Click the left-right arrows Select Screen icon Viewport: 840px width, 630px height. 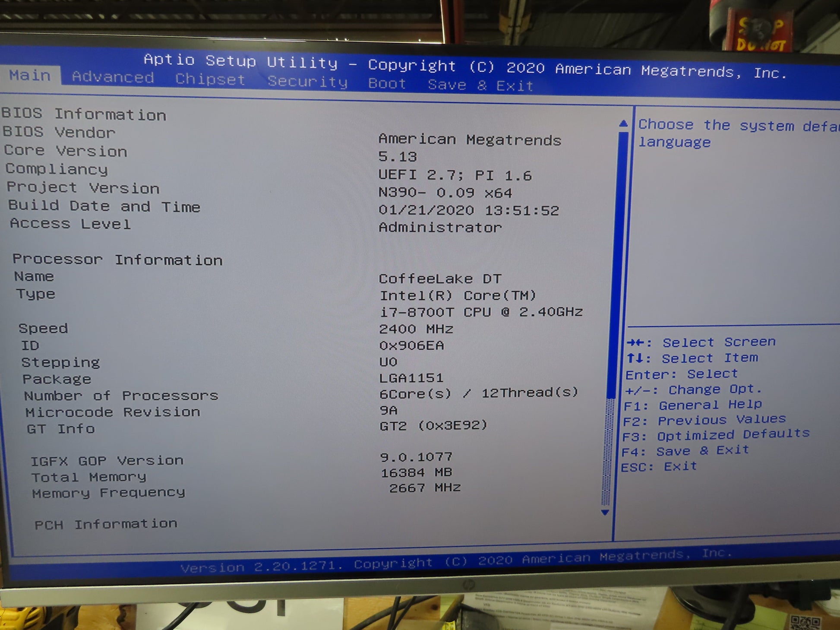pyautogui.click(x=636, y=343)
